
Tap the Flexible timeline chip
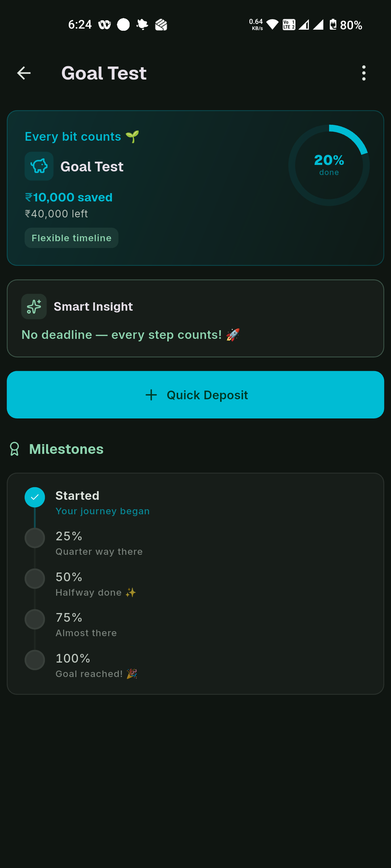tap(71, 238)
